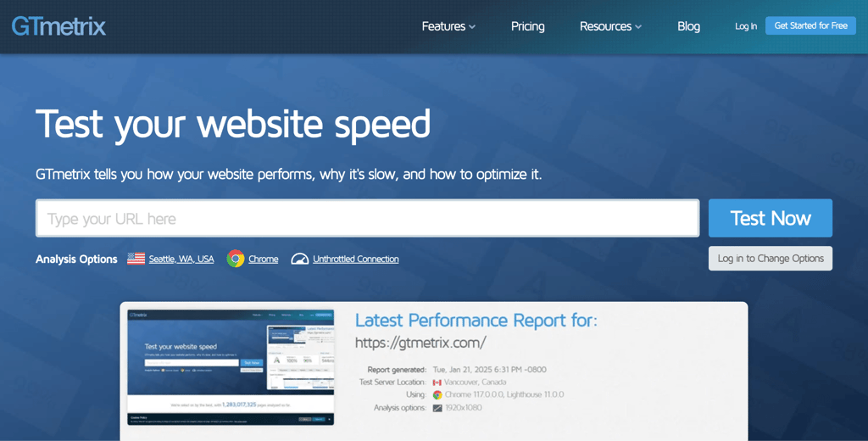
Task: Focus the Type your URL here field
Action: [x=368, y=218]
